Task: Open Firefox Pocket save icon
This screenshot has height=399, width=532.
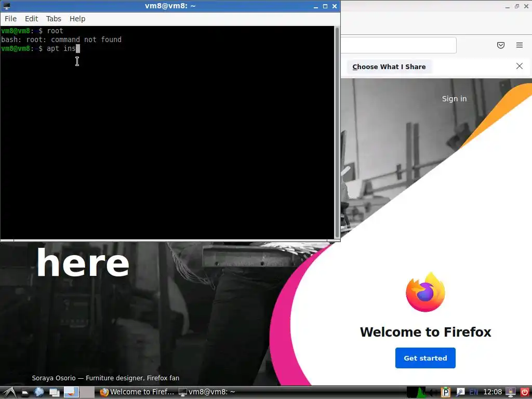Action: coord(501,45)
